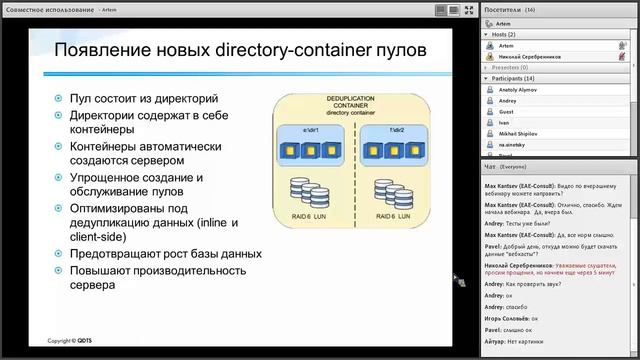640x360 pixels.
Task: Click Pavel's message starting Добрый день
Action: tap(551, 250)
